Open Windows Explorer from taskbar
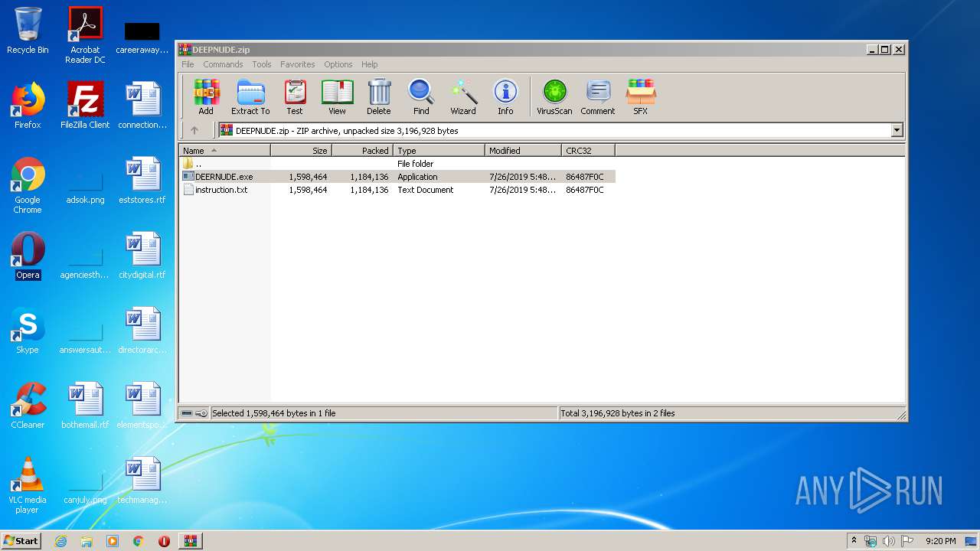Viewport: 980px width, 551px height. point(87,541)
